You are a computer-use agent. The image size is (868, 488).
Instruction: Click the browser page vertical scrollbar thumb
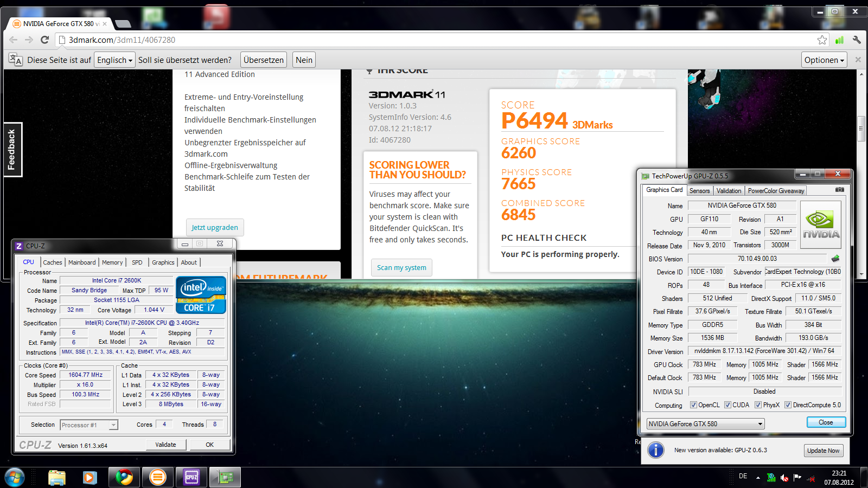pos(861,129)
